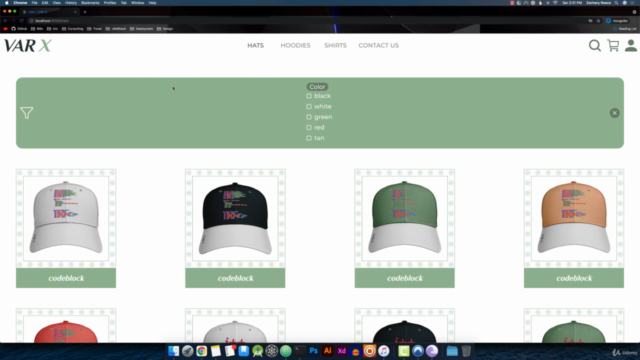Open the white codeblock hat product

(x=66, y=229)
